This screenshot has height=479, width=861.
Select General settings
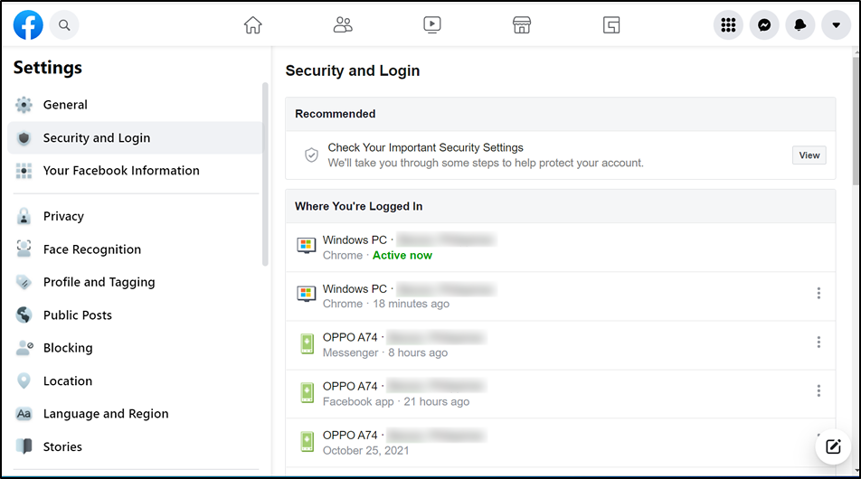click(135, 105)
